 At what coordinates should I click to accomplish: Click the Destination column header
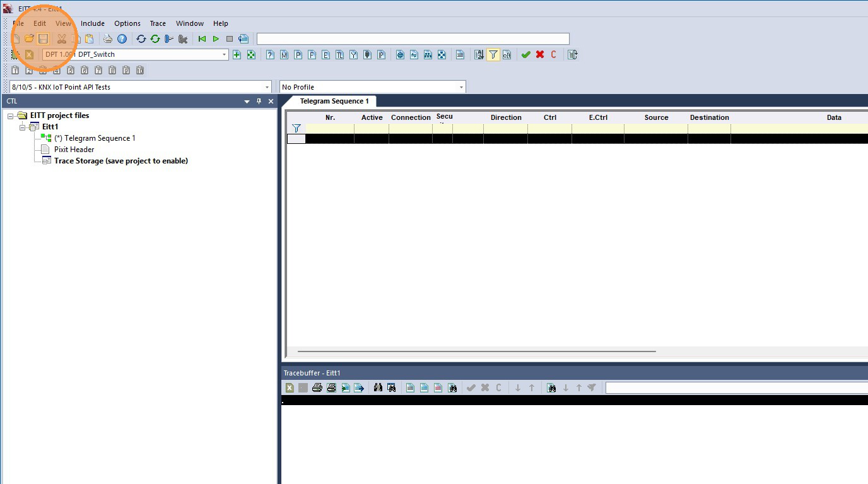[x=709, y=117]
